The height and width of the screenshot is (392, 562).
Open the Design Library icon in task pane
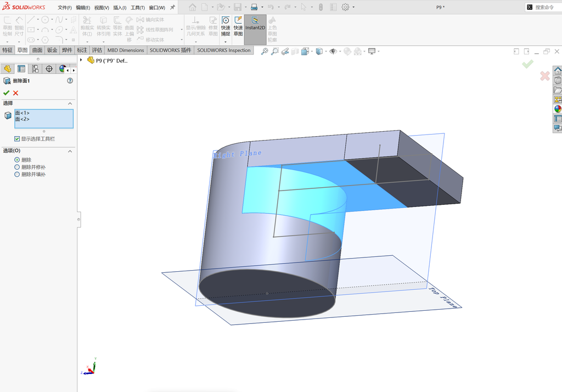pos(558,80)
